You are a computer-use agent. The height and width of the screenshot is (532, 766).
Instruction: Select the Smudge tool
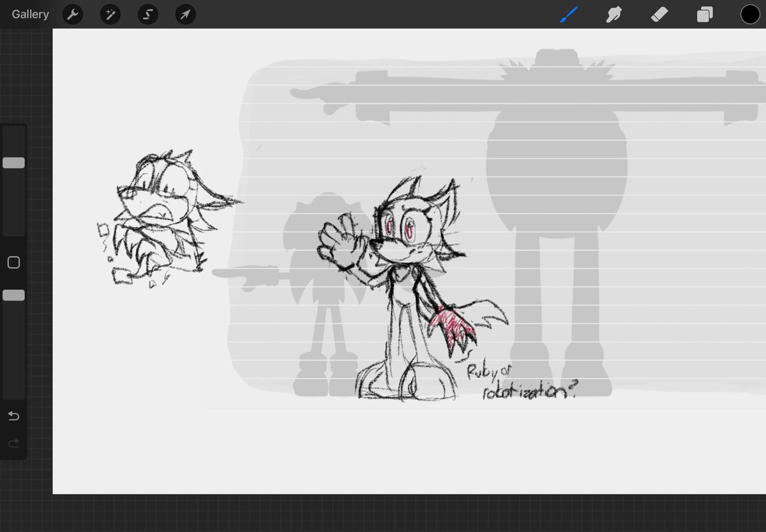pyautogui.click(x=613, y=14)
